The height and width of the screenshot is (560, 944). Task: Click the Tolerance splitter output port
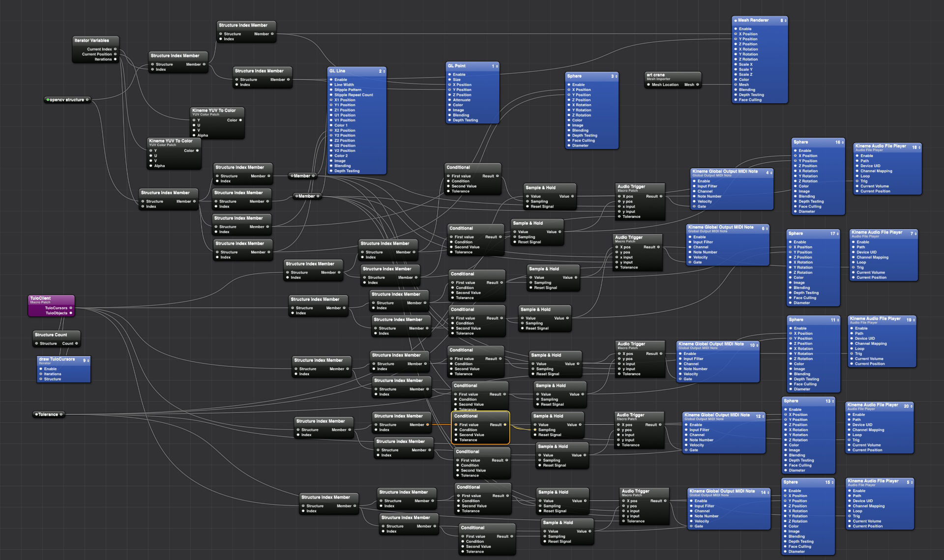61,414
